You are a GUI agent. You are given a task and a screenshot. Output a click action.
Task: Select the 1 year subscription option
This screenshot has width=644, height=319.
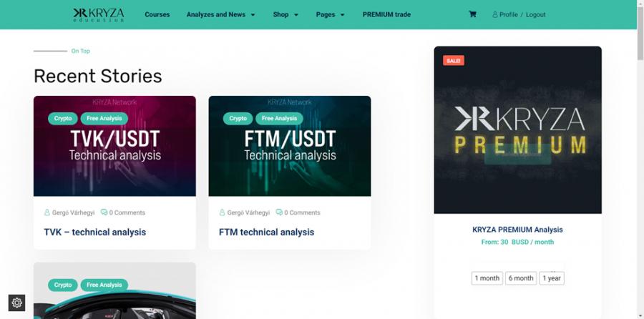[x=552, y=278]
